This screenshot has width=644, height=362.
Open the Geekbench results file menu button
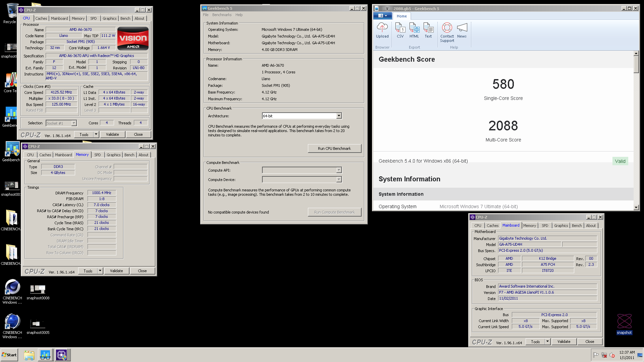click(x=382, y=16)
